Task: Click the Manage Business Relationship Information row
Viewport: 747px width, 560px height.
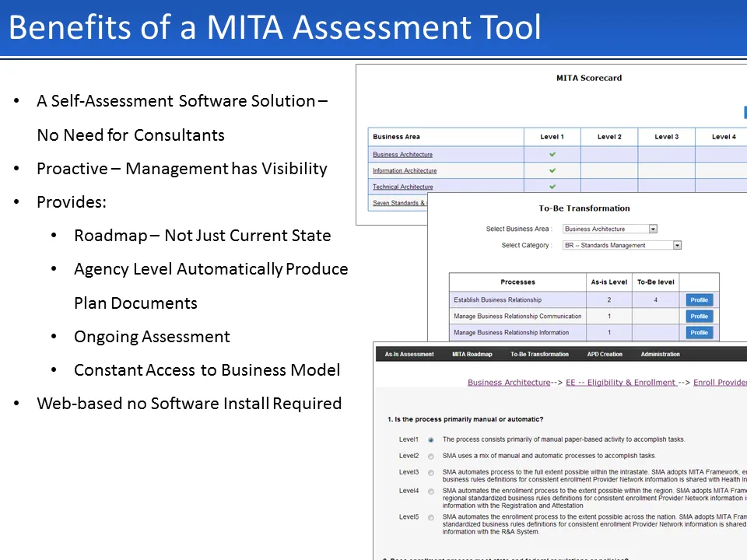Action: pos(584,332)
